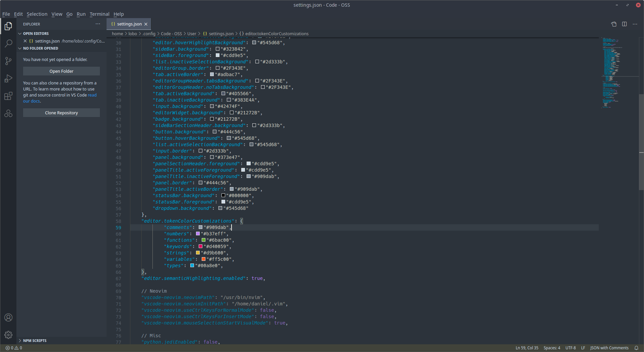Open the View menu
The height and width of the screenshot is (352, 644).
pyautogui.click(x=57, y=14)
